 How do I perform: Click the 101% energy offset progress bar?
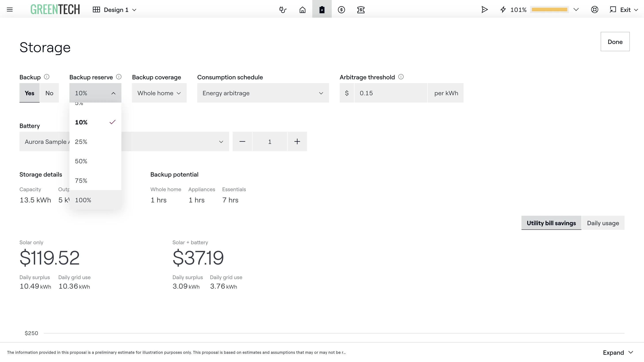(550, 10)
